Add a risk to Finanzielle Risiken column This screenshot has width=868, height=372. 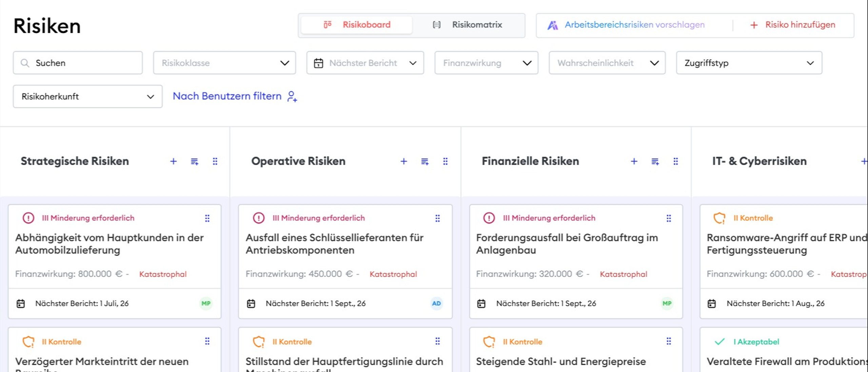click(x=634, y=161)
